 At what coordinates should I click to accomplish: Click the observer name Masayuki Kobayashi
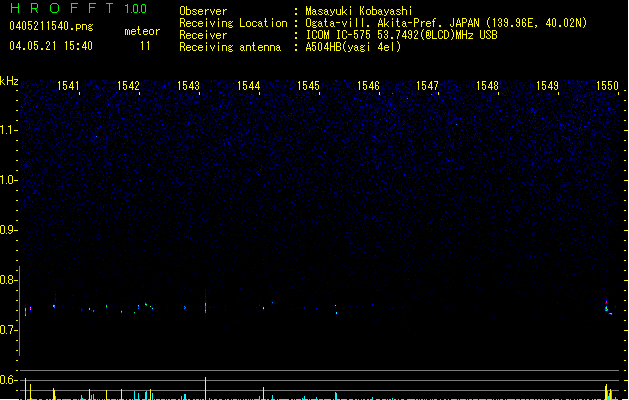point(359,11)
